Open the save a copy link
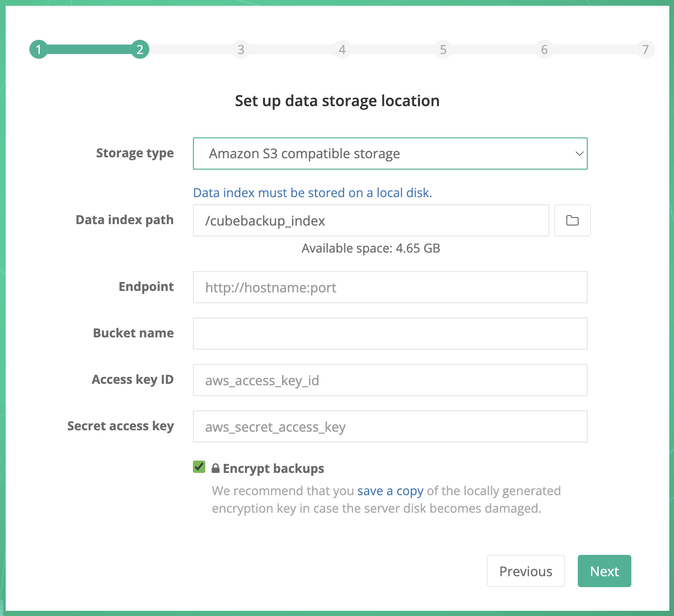This screenshot has width=674, height=616. tap(390, 491)
